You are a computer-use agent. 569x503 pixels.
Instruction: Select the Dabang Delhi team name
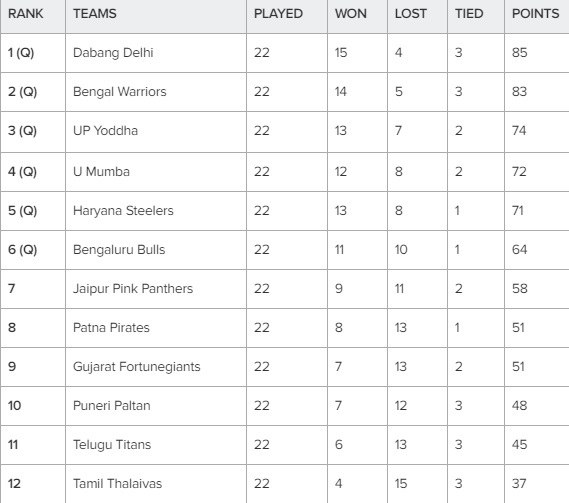tap(113, 53)
